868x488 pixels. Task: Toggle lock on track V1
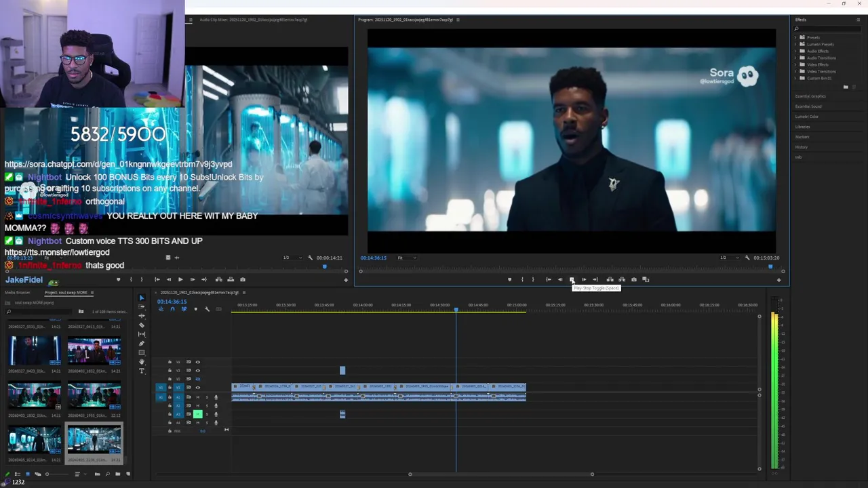point(170,388)
